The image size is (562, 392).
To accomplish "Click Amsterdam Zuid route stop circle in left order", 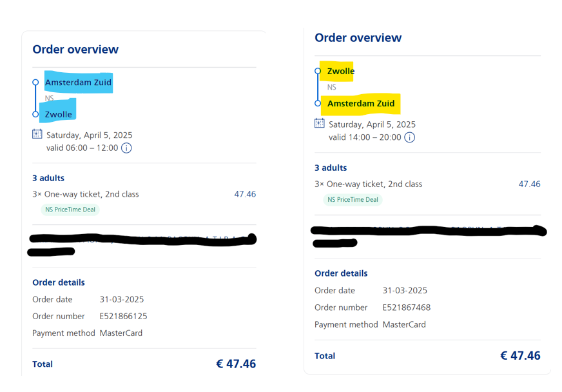I will point(35,83).
